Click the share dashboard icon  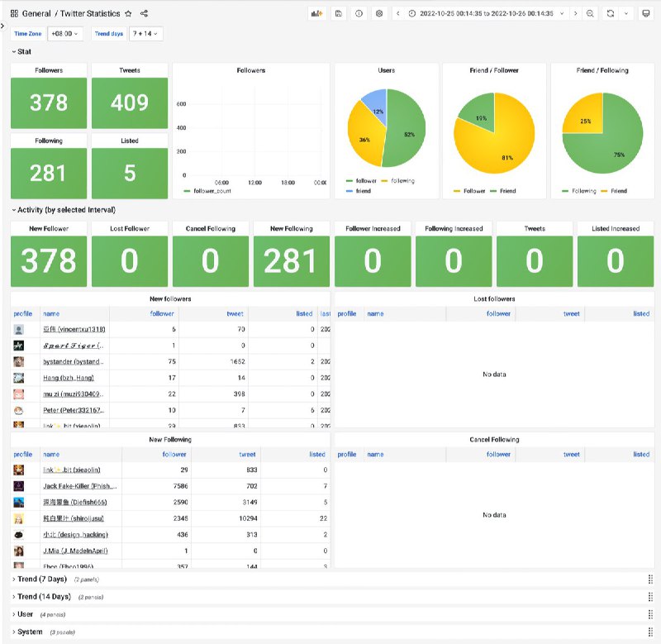(x=145, y=14)
